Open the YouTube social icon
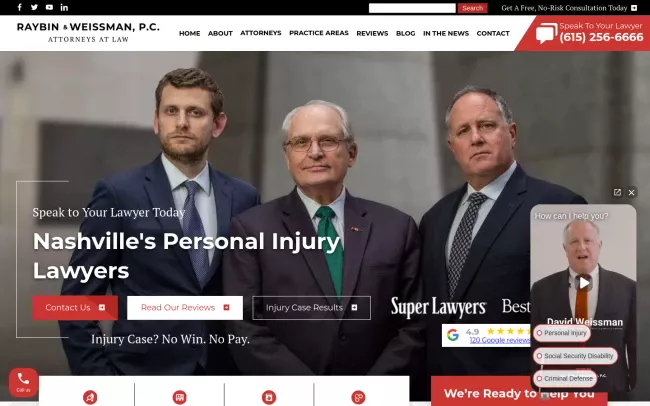The height and width of the screenshot is (406, 650). click(49, 7)
